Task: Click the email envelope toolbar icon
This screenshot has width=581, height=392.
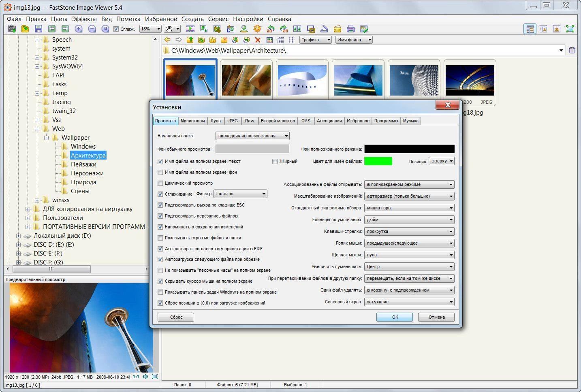Action: point(337,29)
